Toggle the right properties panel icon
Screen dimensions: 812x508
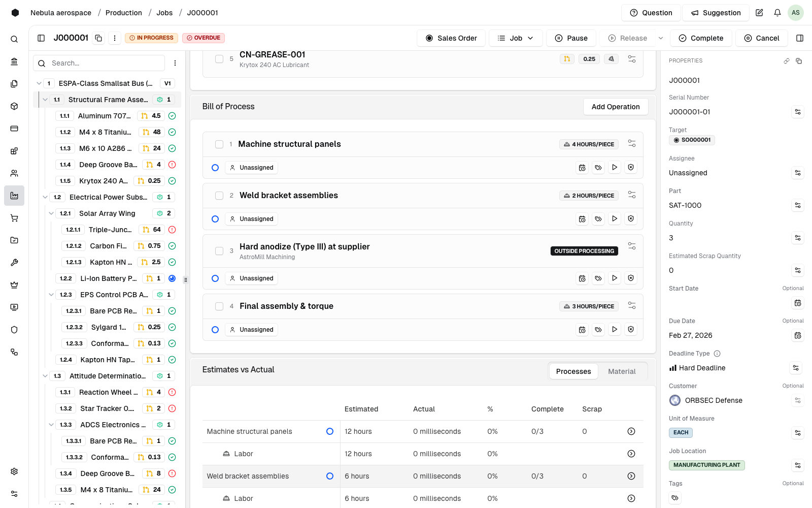pos(800,38)
